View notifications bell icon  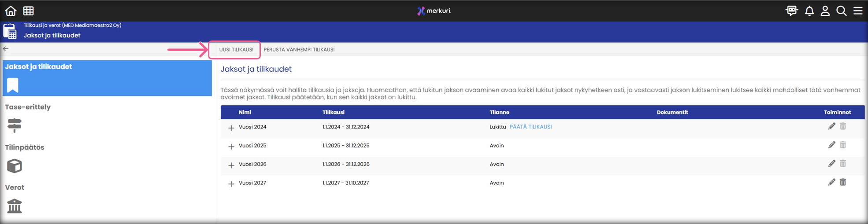click(809, 11)
